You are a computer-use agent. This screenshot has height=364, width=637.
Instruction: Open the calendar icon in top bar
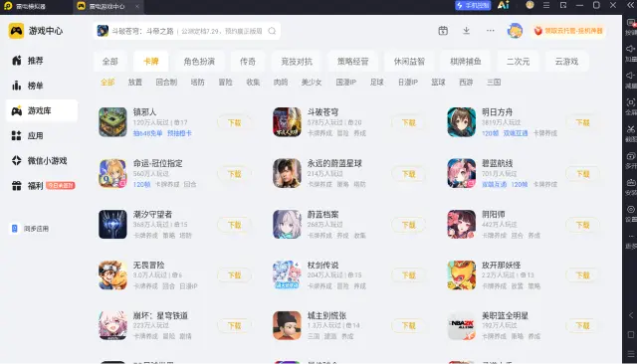tap(443, 31)
